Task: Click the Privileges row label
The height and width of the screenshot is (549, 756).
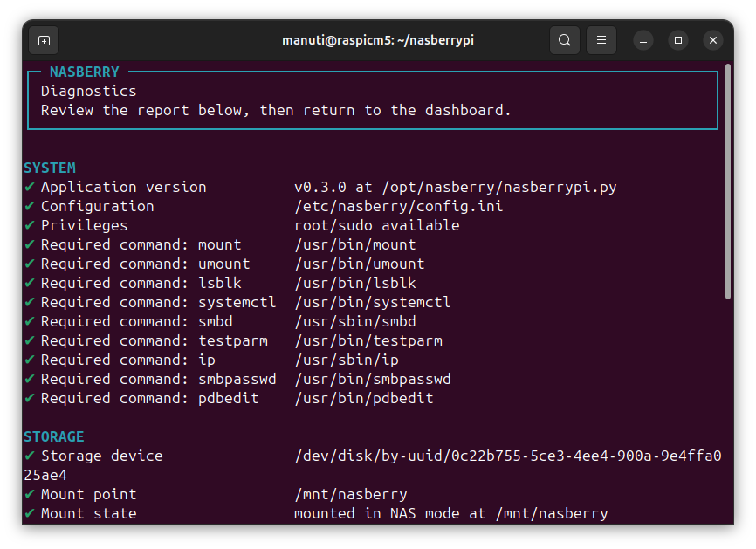Action: pos(85,225)
